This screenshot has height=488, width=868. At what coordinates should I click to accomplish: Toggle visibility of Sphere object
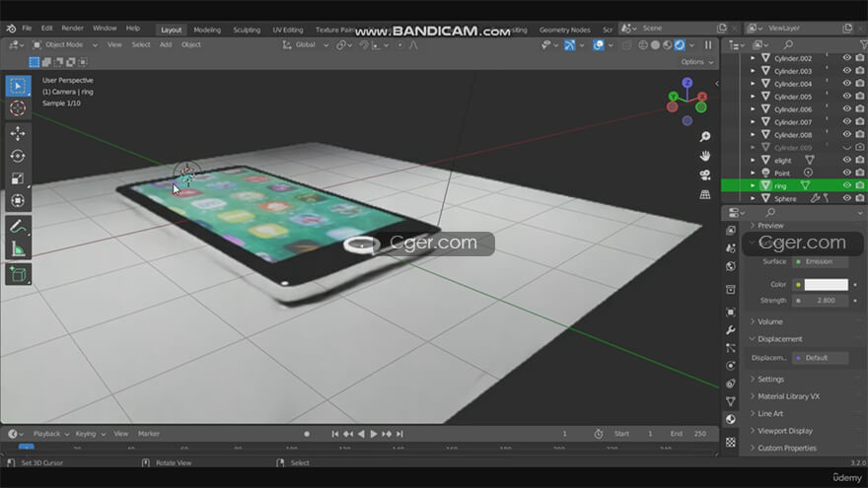[847, 198]
